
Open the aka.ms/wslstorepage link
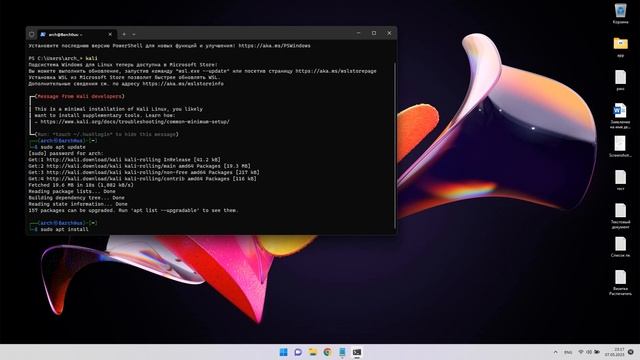coord(336,71)
